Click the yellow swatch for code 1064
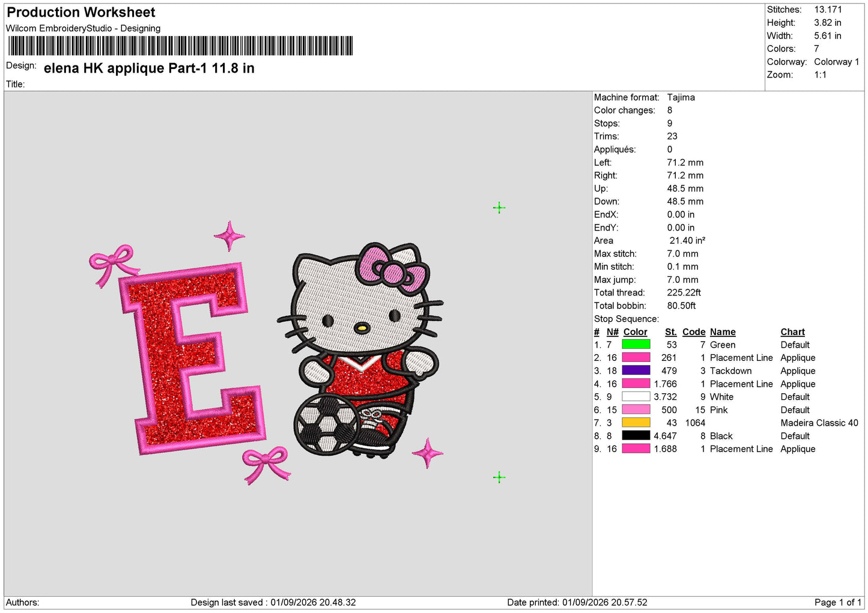The height and width of the screenshot is (613, 868). tap(636, 423)
